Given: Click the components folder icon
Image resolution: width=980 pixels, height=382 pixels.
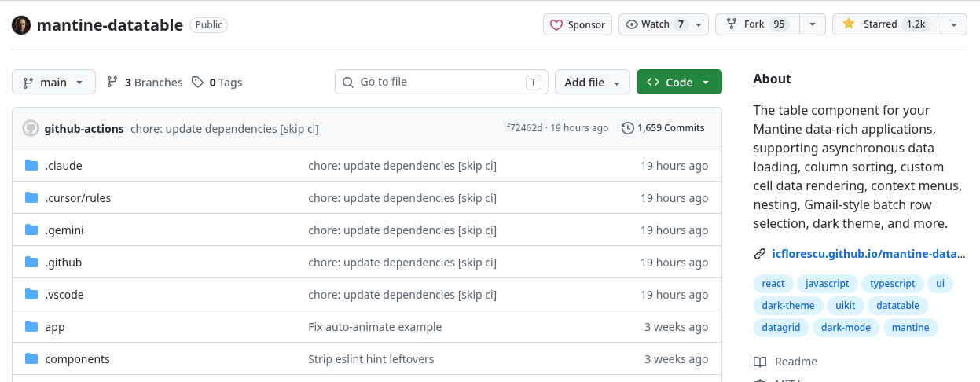Looking at the screenshot, I should (x=31, y=359).
